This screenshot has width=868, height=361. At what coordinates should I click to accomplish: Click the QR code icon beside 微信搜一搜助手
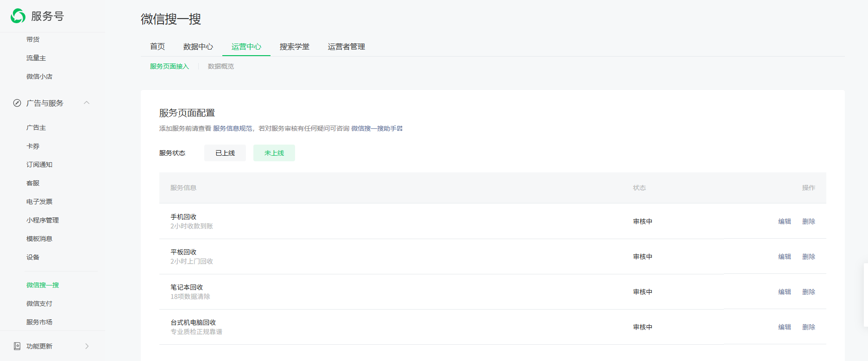click(400, 128)
